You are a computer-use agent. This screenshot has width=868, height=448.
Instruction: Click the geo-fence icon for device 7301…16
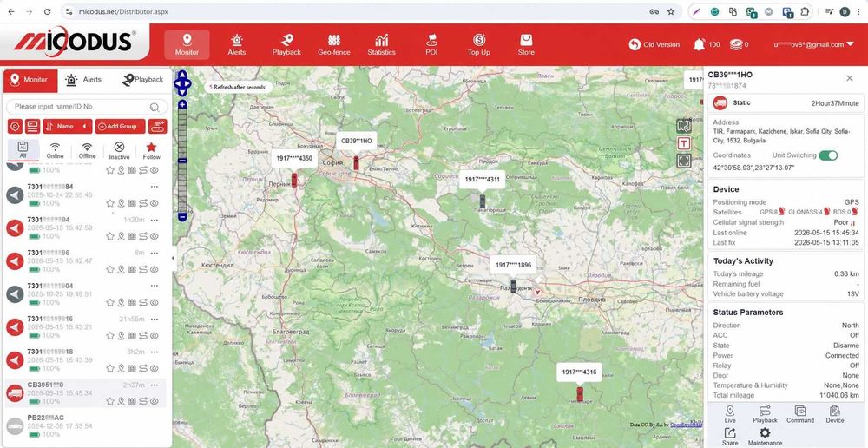pos(132,336)
